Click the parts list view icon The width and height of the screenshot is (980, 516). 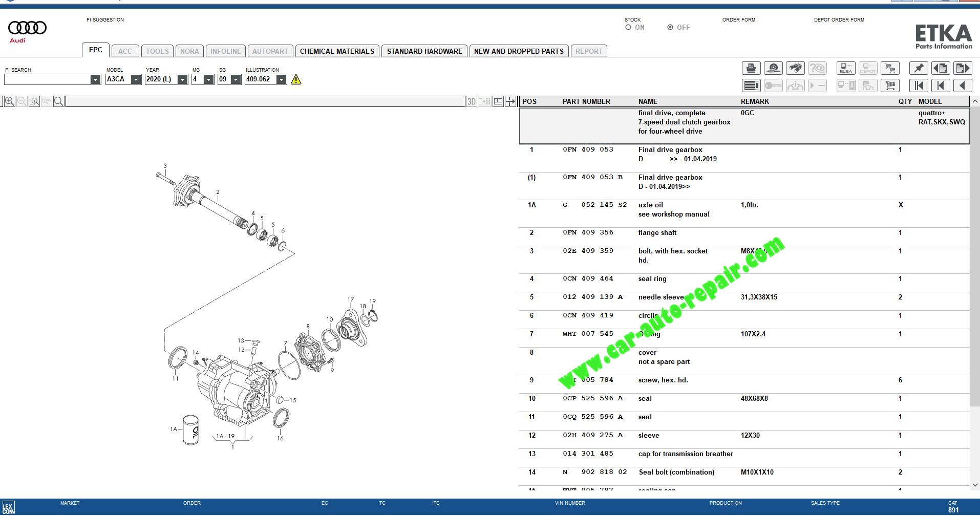[751, 85]
